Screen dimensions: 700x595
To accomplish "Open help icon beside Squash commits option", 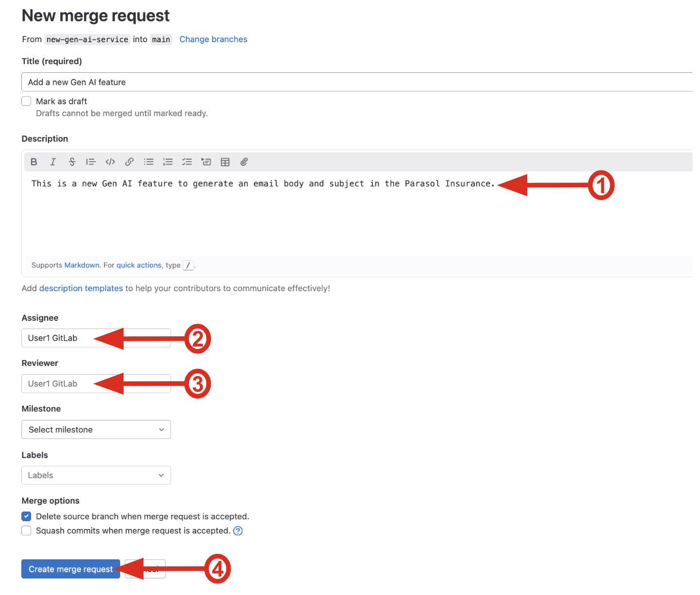I will coord(238,531).
